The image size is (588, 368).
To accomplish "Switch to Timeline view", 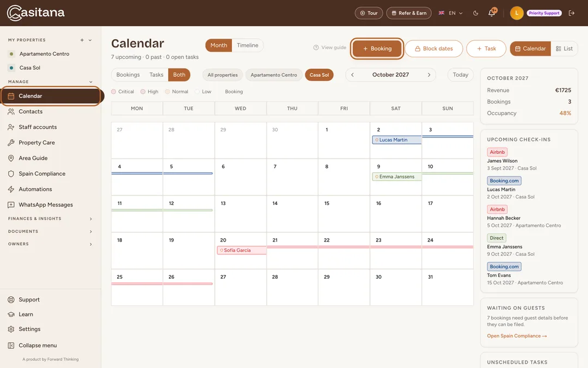I will point(248,45).
